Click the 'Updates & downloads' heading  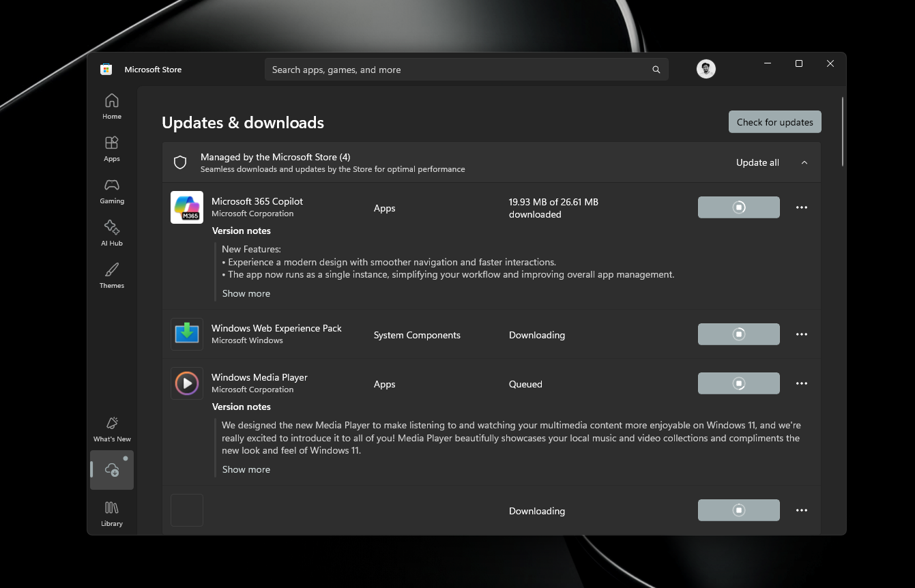(243, 123)
